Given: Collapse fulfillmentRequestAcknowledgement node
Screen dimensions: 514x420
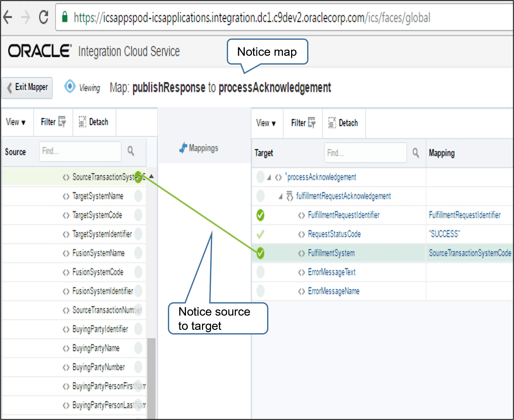Looking at the screenshot, I should (281, 197).
